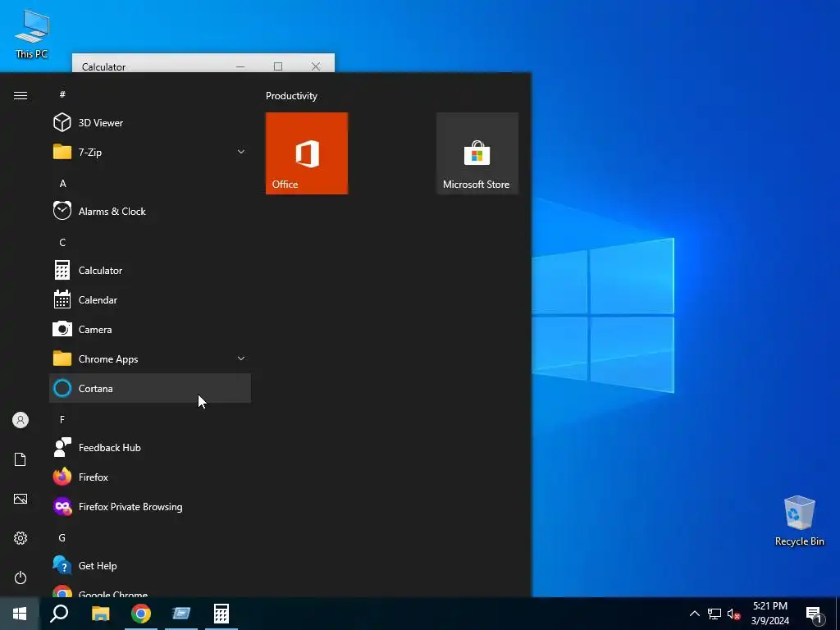Open taskbar Search magnifier
Image resolution: width=840 pixels, height=630 pixels.
click(x=59, y=614)
